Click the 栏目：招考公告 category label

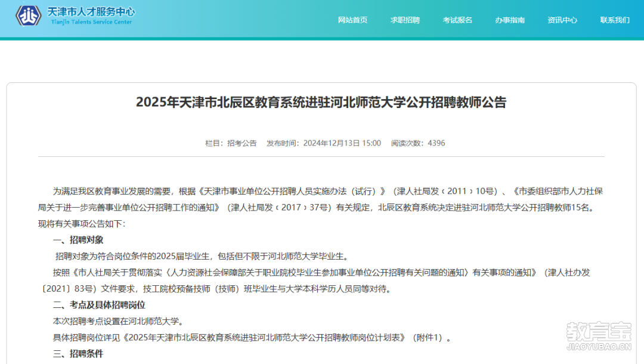click(231, 143)
